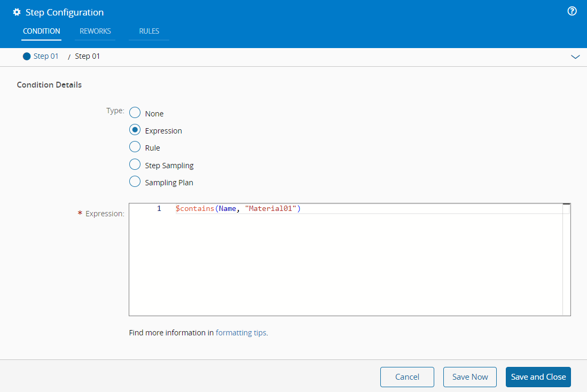Open the REWORKS tab
587x392 pixels.
(x=95, y=31)
